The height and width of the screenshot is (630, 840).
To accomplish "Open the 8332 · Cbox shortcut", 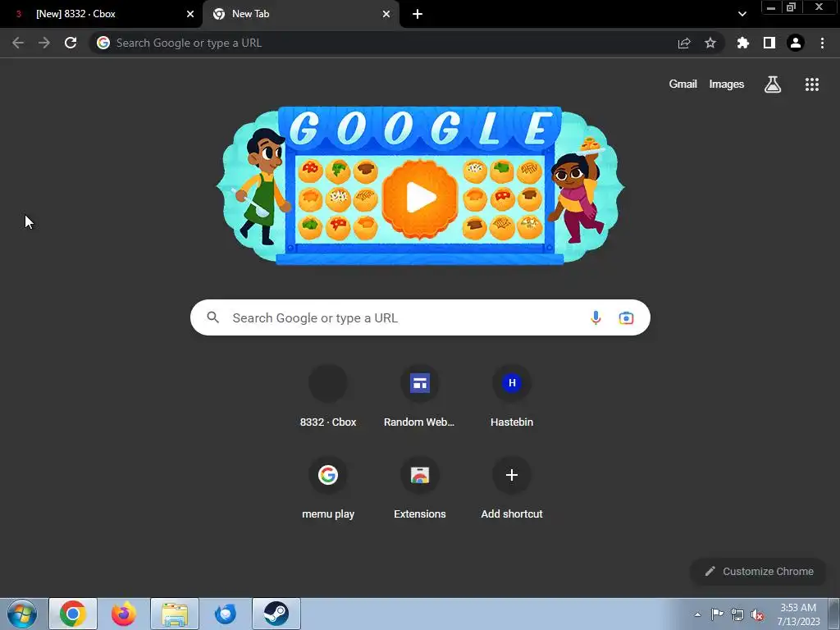I will coord(328,396).
